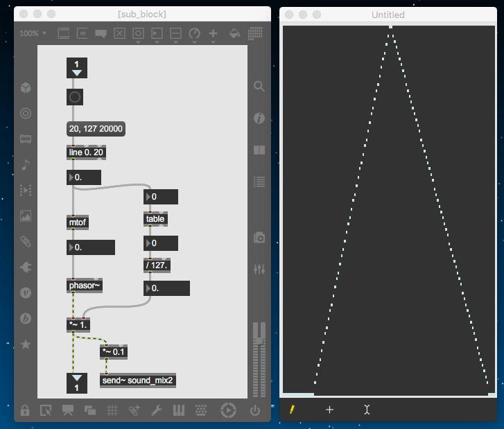Open the favorites star in left sidebar
This screenshot has width=504, height=429.
[26, 344]
